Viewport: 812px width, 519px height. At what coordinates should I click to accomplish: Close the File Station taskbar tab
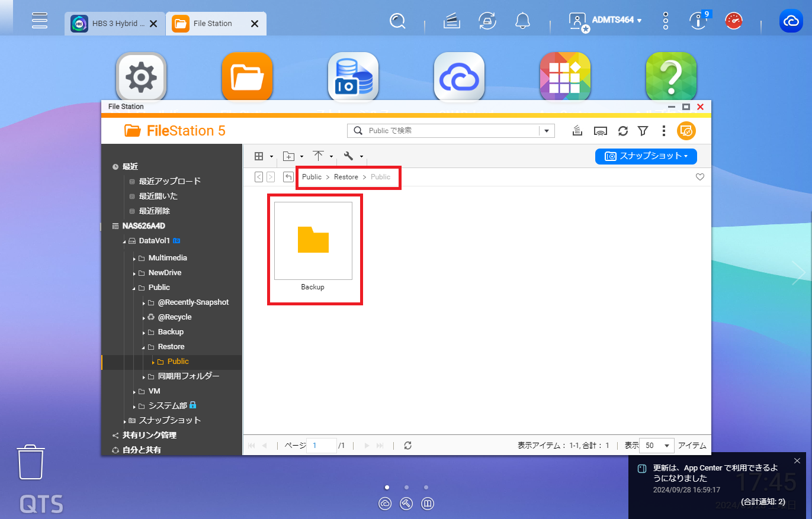pyautogui.click(x=255, y=24)
